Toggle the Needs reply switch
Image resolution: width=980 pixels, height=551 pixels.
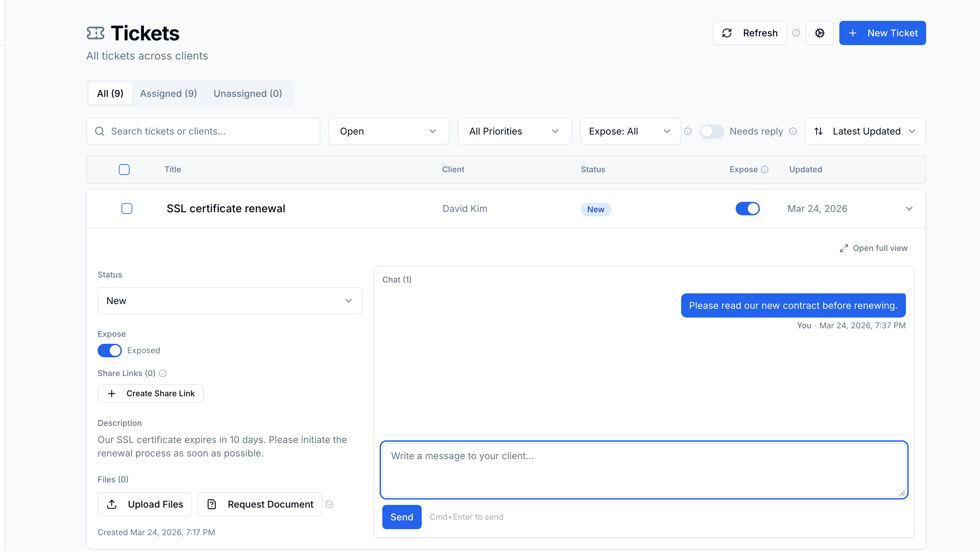click(x=712, y=131)
